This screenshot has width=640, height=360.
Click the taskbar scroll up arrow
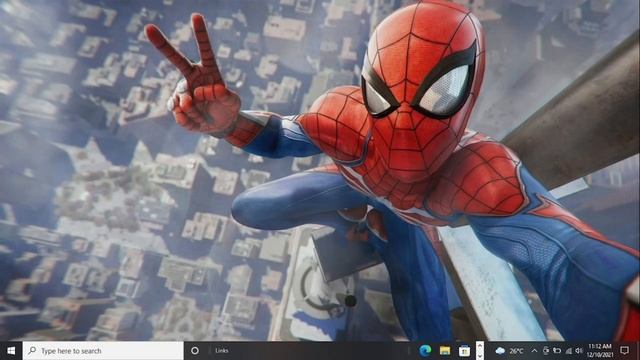coord(480,346)
